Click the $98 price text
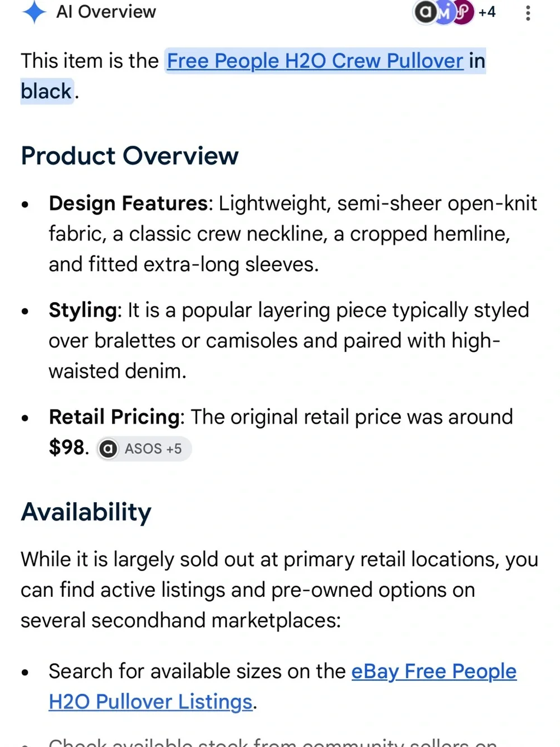This screenshot has width=560, height=747. pos(67,448)
